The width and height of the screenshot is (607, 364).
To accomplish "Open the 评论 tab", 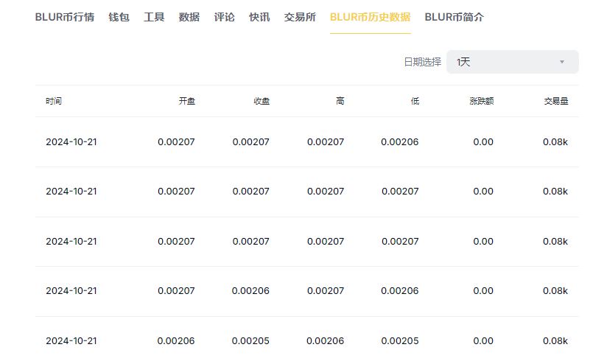I will [224, 17].
